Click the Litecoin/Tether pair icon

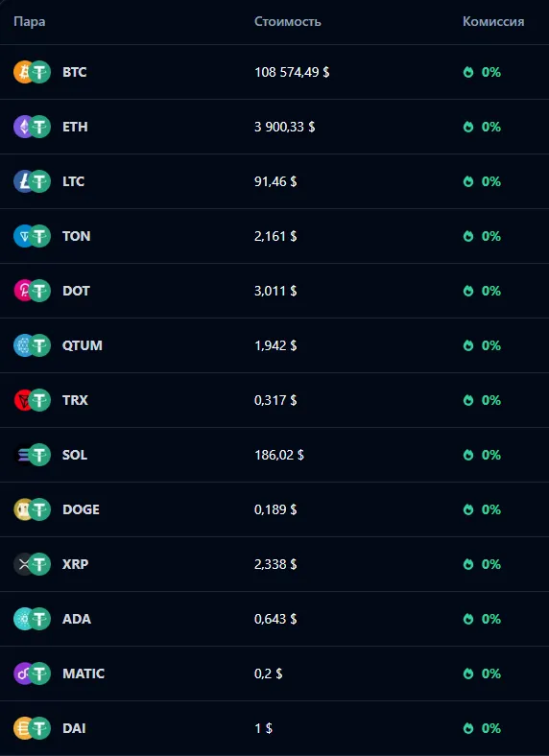32,181
